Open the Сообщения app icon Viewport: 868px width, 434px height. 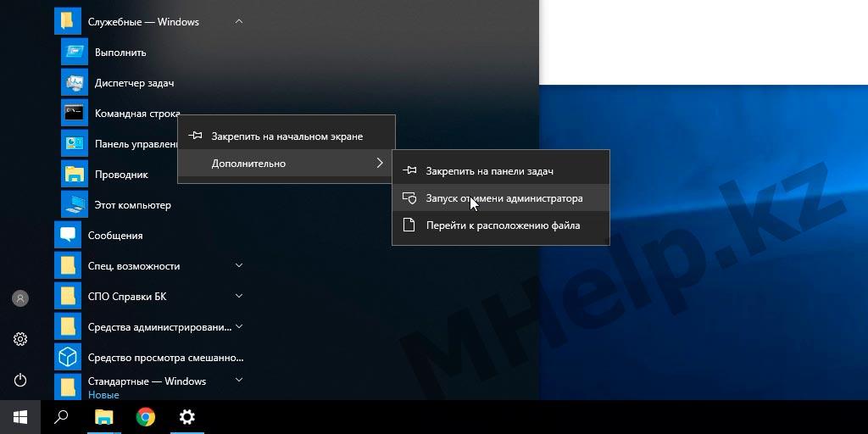pyautogui.click(x=68, y=235)
